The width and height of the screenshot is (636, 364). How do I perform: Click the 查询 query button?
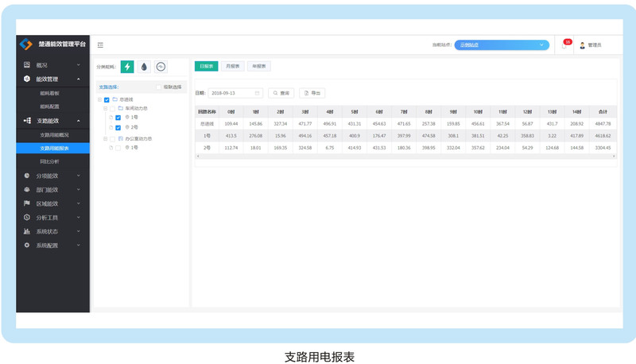click(x=281, y=93)
